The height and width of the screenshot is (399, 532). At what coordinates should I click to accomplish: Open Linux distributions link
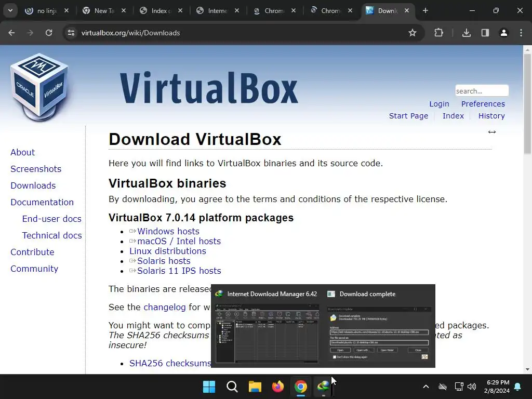pos(168,251)
